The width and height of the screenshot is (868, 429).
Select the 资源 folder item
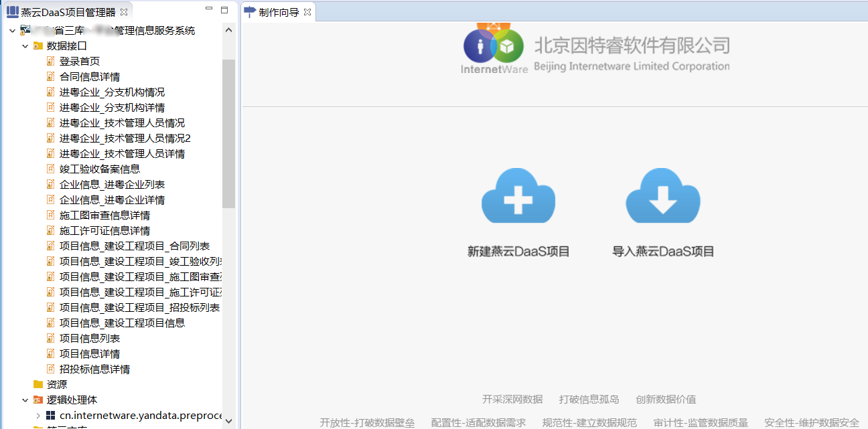point(57,384)
